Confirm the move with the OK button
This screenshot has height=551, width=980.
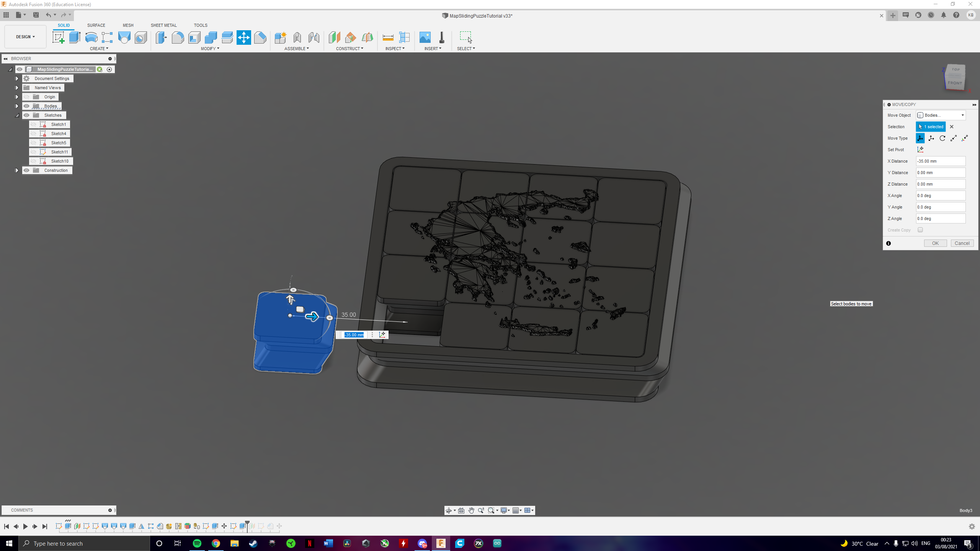tap(935, 243)
